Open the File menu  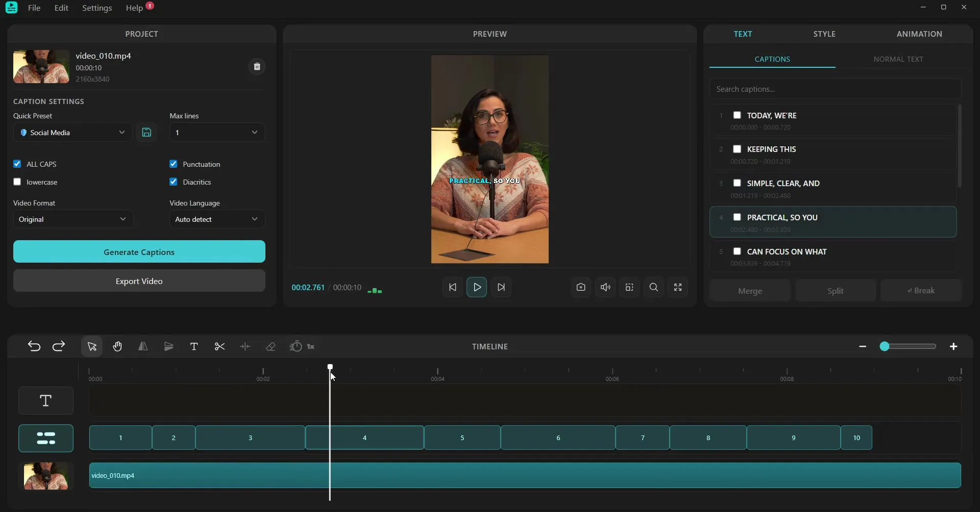(34, 8)
